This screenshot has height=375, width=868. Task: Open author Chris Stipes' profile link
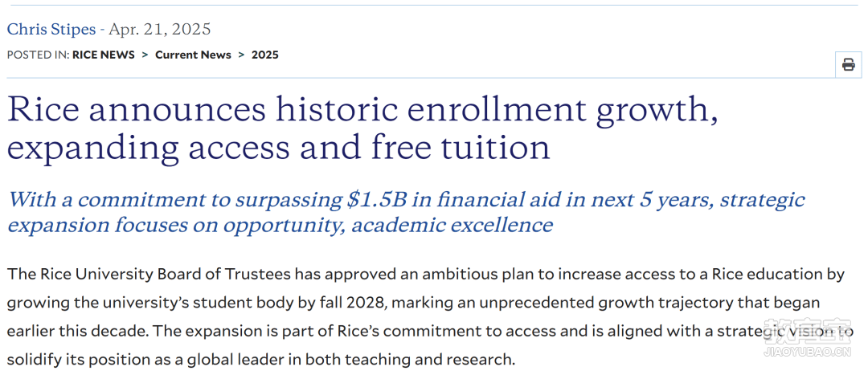tap(51, 30)
